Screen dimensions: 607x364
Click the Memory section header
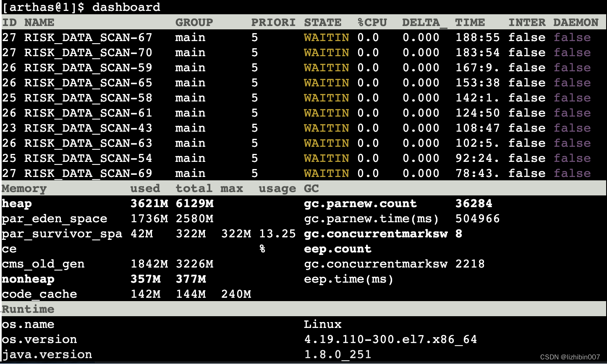coord(24,188)
